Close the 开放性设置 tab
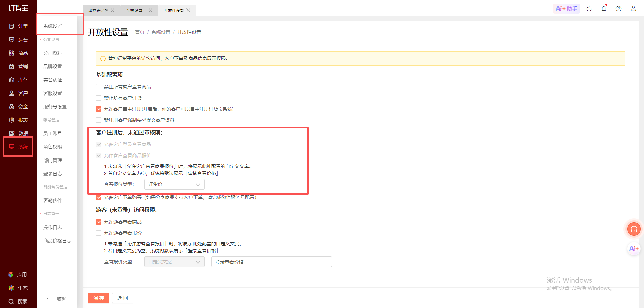644x308 pixels. coord(189,10)
